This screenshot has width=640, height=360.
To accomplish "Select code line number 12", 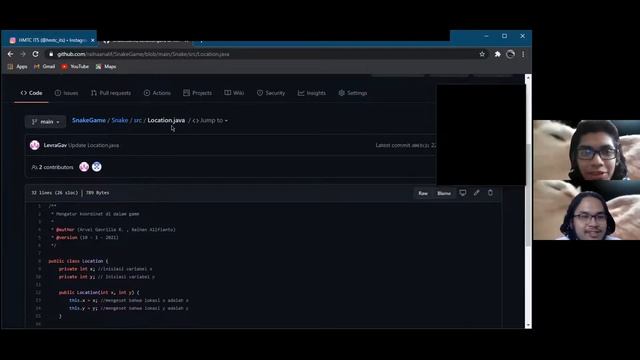I will [38, 293].
